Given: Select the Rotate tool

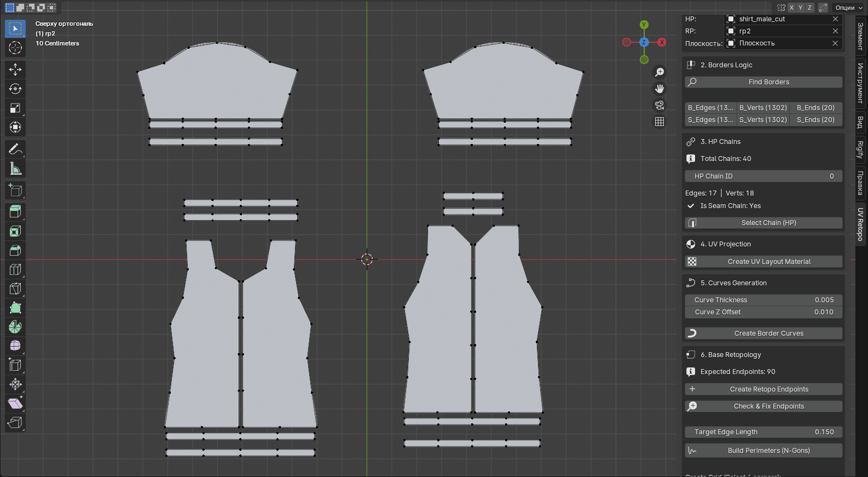Looking at the screenshot, I should pyautogui.click(x=15, y=89).
